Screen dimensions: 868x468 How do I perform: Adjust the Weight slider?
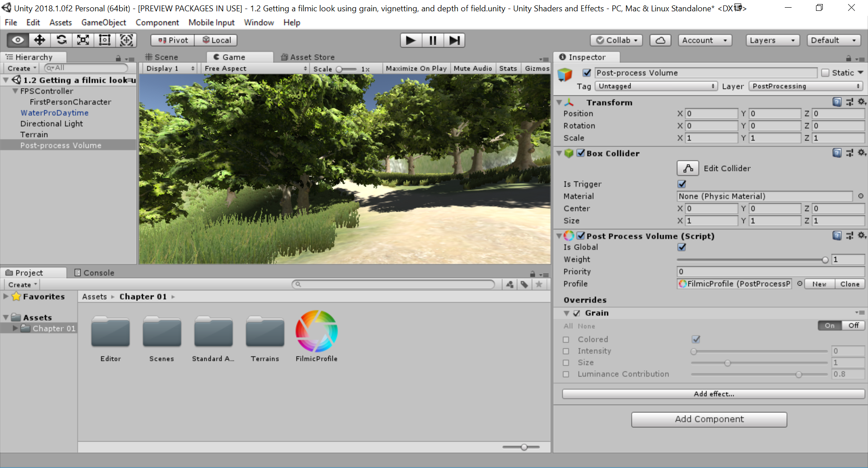pos(825,260)
